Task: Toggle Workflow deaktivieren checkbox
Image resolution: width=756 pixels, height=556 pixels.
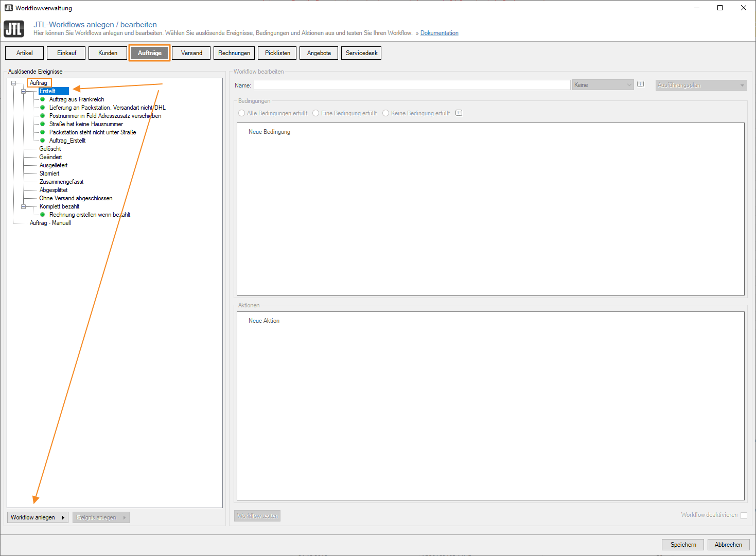Action: click(x=744, y=515)
